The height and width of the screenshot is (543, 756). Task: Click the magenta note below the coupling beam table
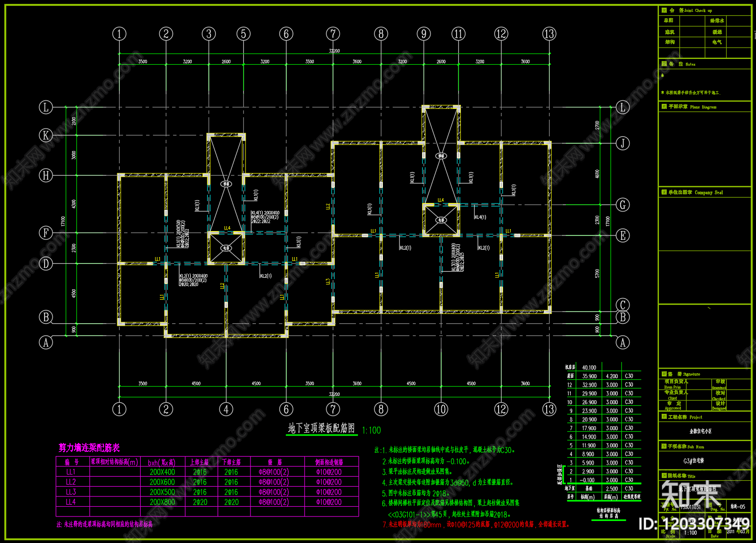coord(104,524)
